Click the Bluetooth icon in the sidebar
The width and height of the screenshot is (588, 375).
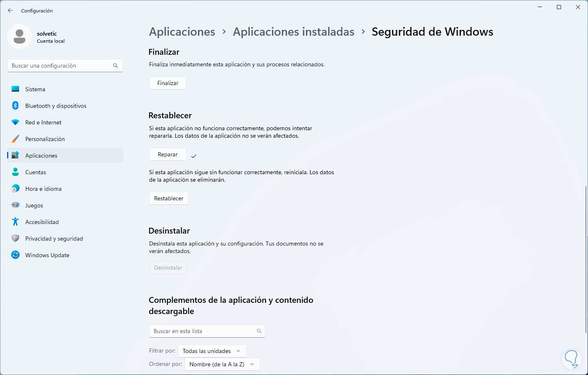15,106
